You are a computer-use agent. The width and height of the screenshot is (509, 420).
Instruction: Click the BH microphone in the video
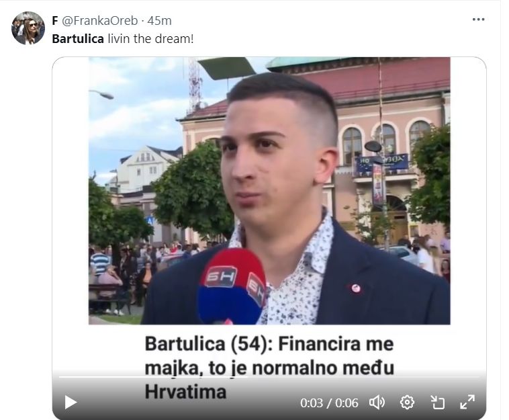coord(231,287)
